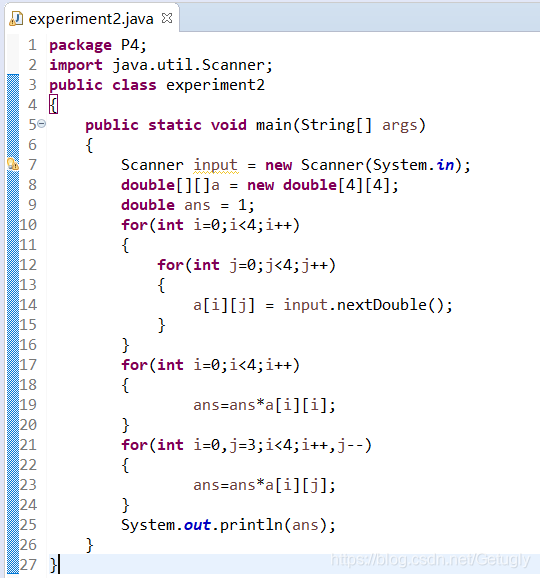Click the closing brace on line 27
This screenshot has height=578, width=540.
point(53,565)
